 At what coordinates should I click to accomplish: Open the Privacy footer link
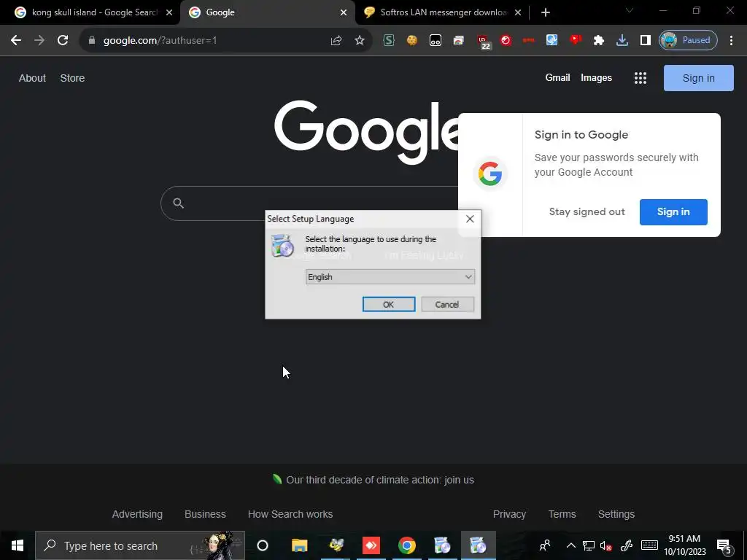(509, 514)
